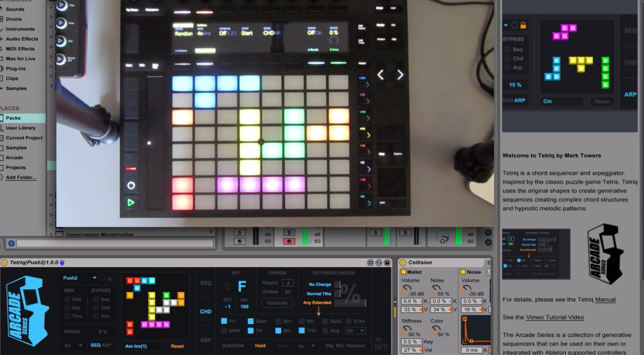Check the dim chord checkbox
644x355 pixels.
278,321
